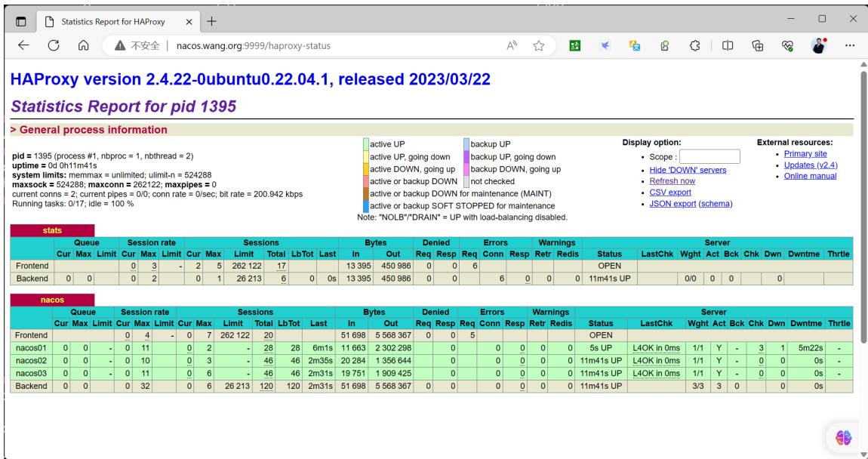The image size is (868, 459).
Task: Close the Statistics Report for HAProxy tab
Action: pyautogui.click(x=189, y=22)
